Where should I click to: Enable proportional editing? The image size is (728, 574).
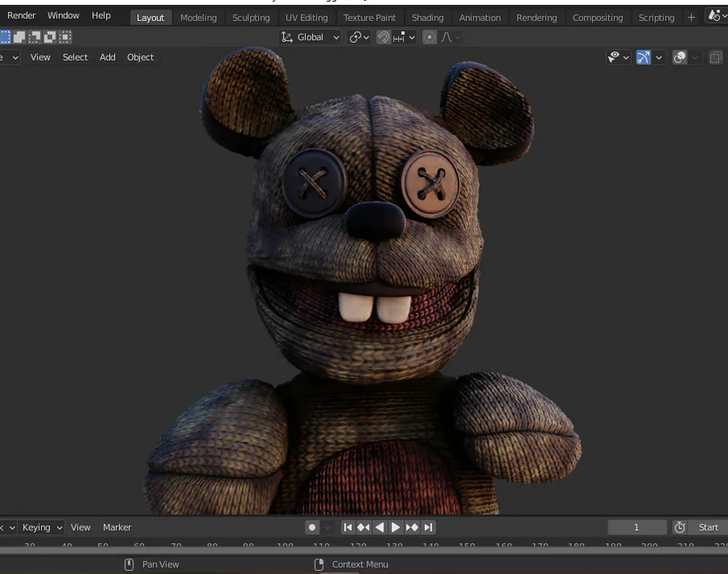(430, 37)
